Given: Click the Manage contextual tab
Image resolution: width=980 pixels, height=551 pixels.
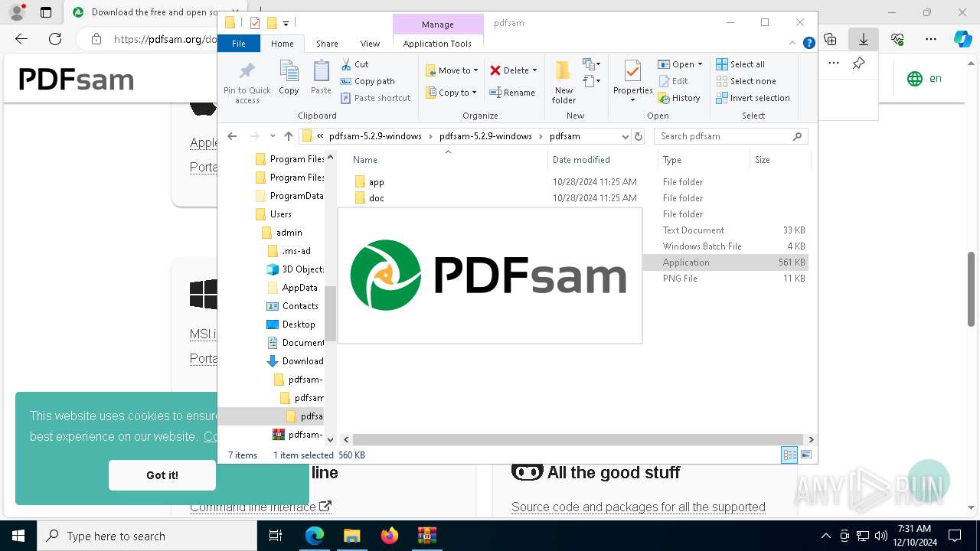Looking at the screenshot, I should click(438, 24).
